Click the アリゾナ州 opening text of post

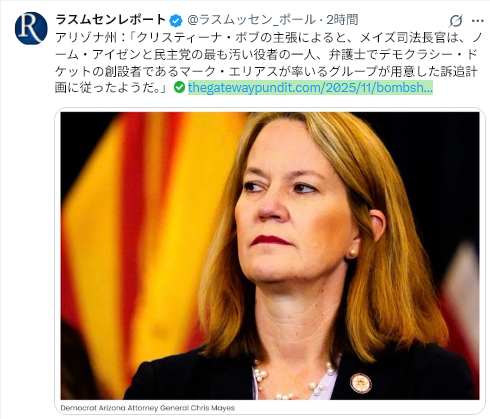pos(86,38)
